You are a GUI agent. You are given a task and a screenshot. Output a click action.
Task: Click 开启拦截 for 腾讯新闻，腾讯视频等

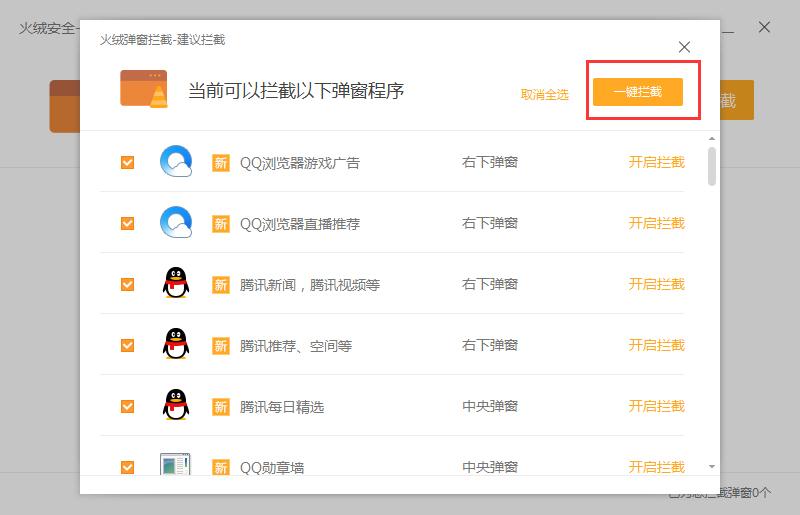pos(656,284)
